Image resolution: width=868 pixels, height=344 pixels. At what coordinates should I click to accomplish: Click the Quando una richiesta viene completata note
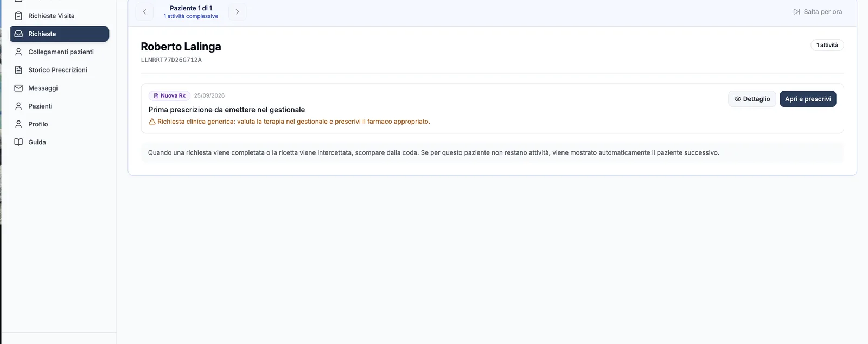pyautogui.click(x=433, y=153)
